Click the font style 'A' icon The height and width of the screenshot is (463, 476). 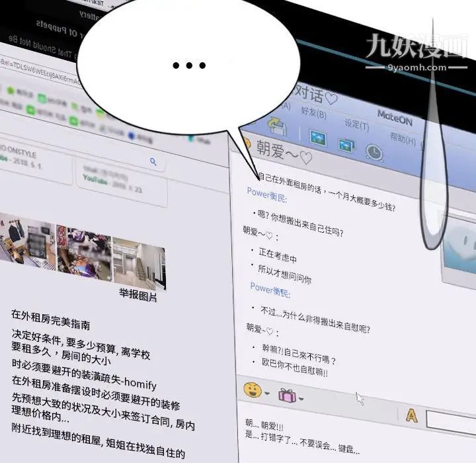(x=411, y=415)
